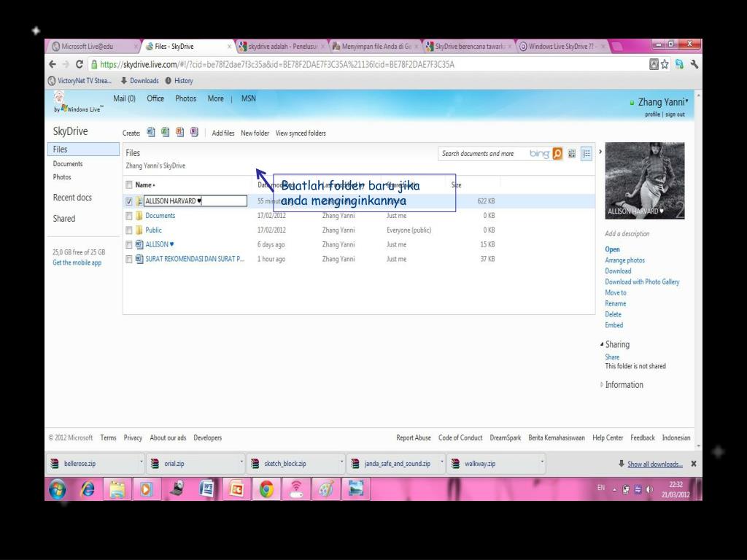Launch Internet Explorer from taskbar
747x560 pixels.
point(88,489)
